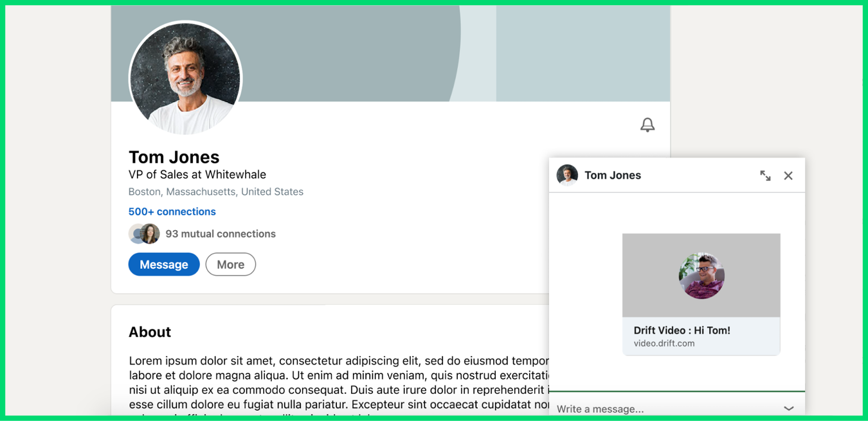View the 93 mutual connections
This screenshot has height=421, width=868.
coord(221,234)
